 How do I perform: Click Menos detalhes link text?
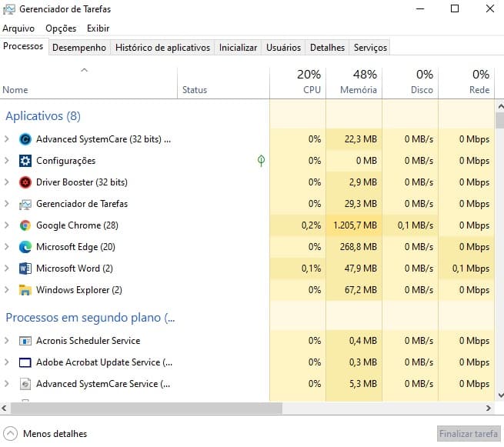point(55,434)
